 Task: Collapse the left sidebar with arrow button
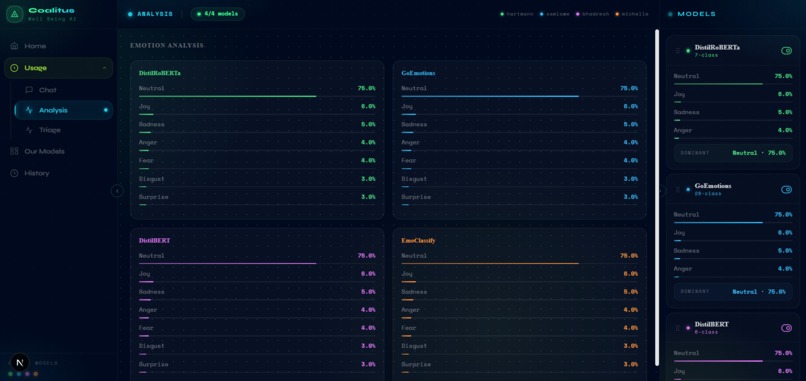117,191
